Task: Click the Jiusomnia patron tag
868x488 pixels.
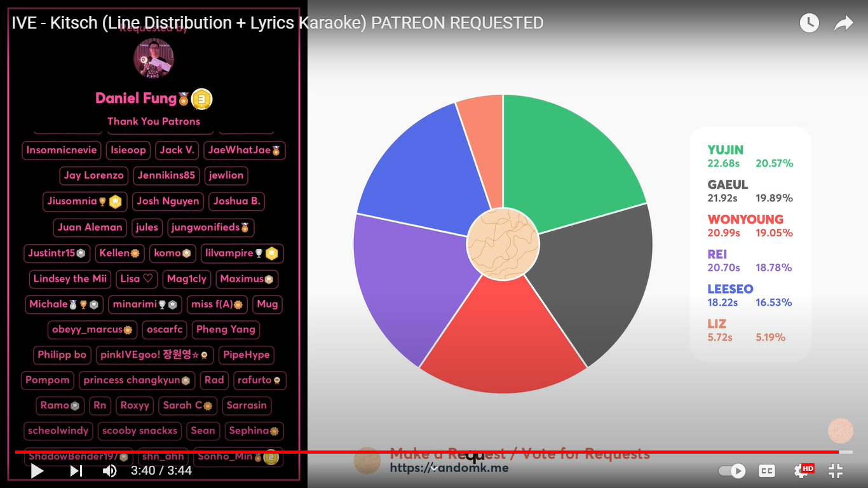Action: coord(85,201)
